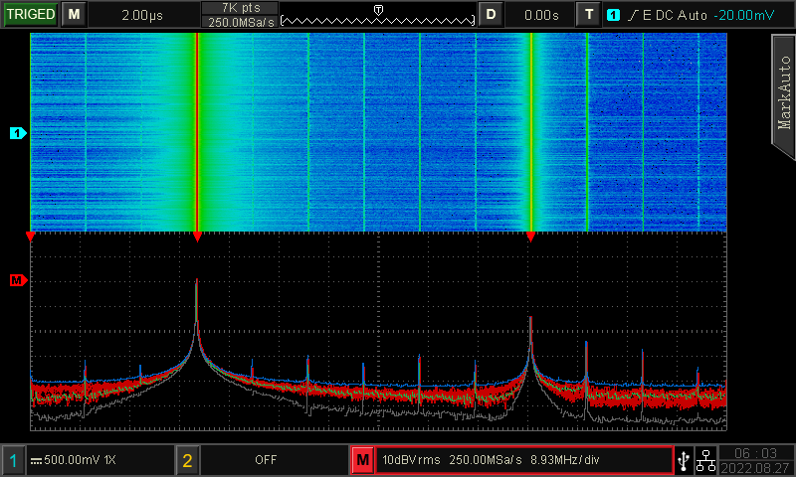Viewport: 796px width, 477px height.
Task: Open the E DC Auto trigger settings
Action: tap(673, 15)
